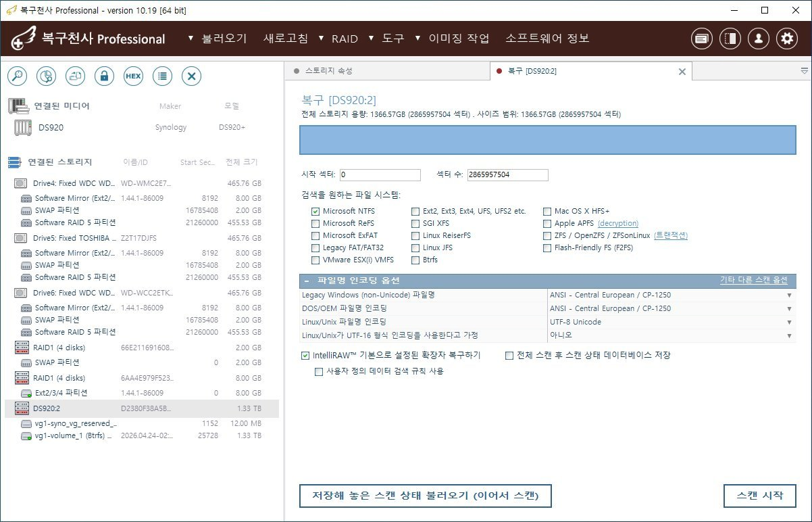Screen dimensions: 812x522
Task: Click the Drive5 TOSHIBA disk icon
Action: 20,238
